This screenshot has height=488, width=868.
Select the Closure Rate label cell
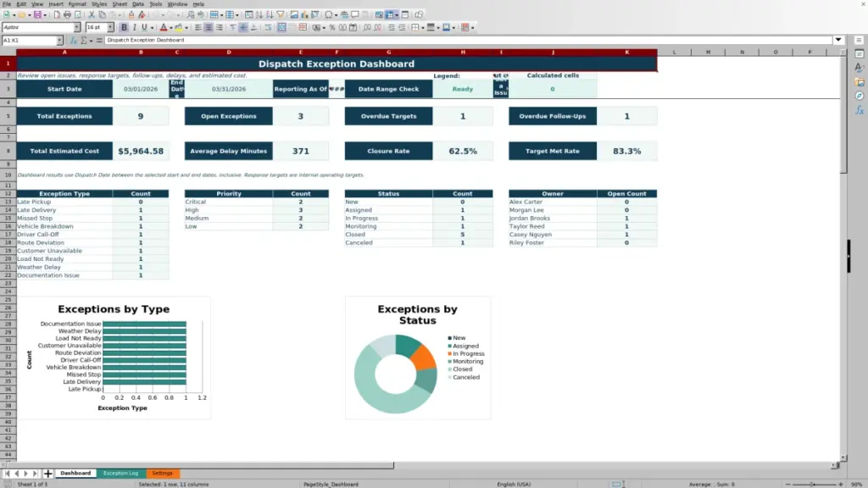[388, 151]
